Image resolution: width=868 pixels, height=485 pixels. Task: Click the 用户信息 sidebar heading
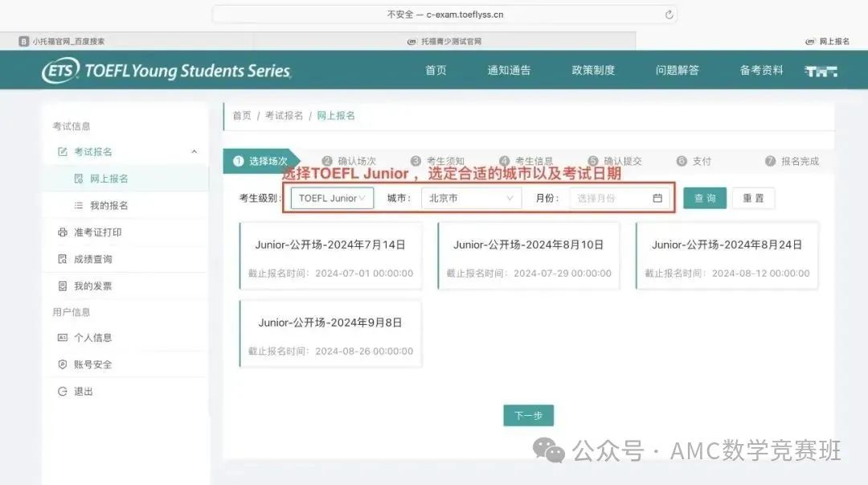pyautogui.click(x=72, y=312)
